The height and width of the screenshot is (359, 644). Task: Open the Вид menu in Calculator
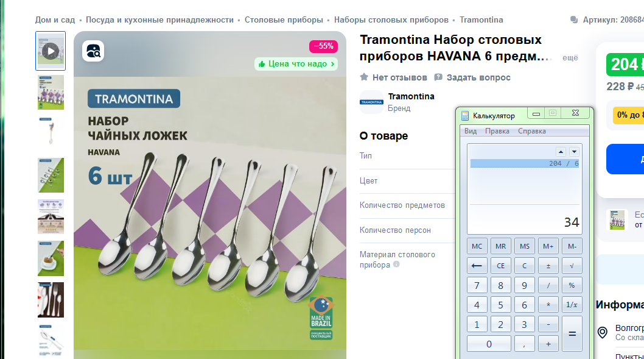[471, 131]
